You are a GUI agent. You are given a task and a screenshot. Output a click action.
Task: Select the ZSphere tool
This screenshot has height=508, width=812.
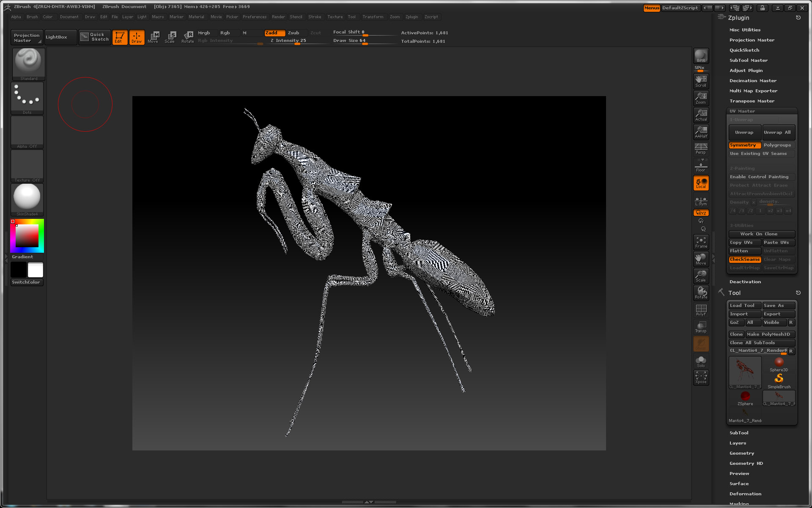click(x=745, y=398)
